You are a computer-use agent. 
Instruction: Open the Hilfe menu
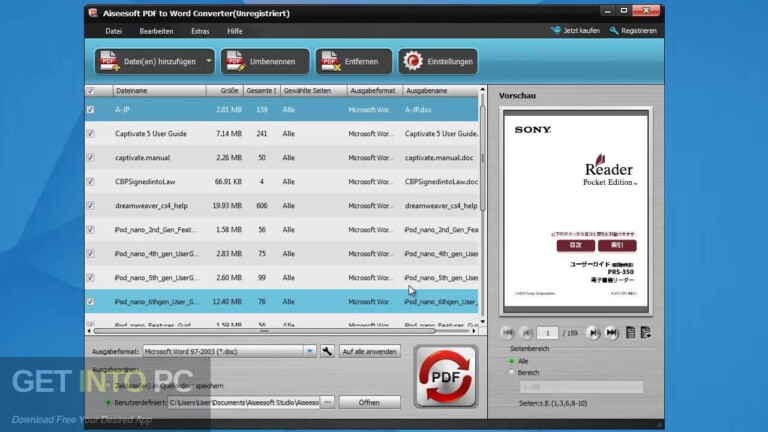pos(235,31)
